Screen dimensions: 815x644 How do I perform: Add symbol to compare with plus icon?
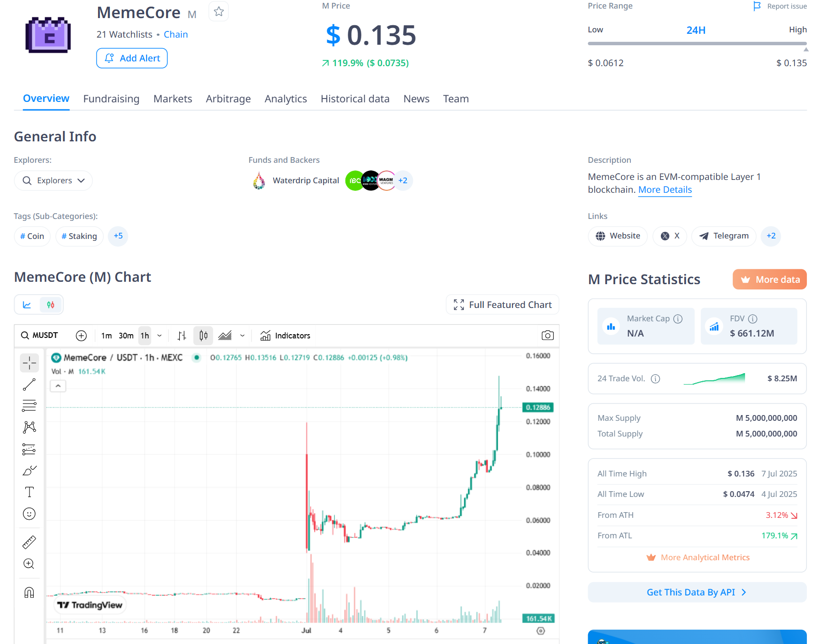coord(81,336)
